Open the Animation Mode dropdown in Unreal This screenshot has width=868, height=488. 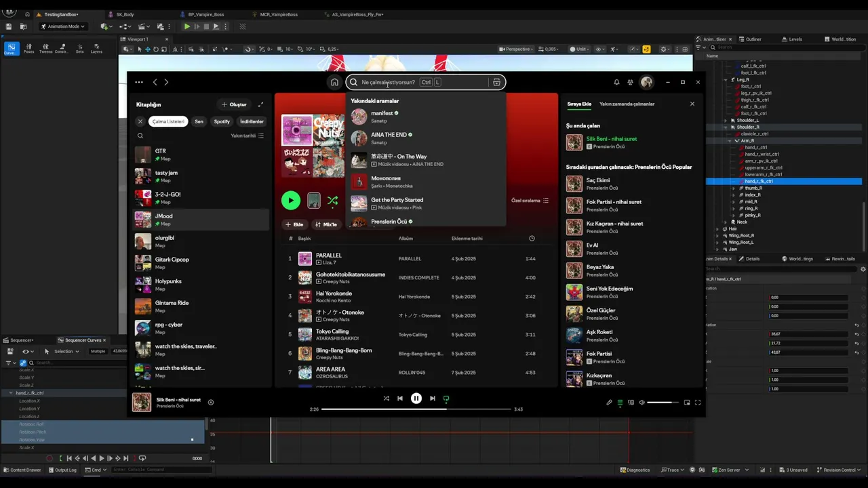point(62,26)
